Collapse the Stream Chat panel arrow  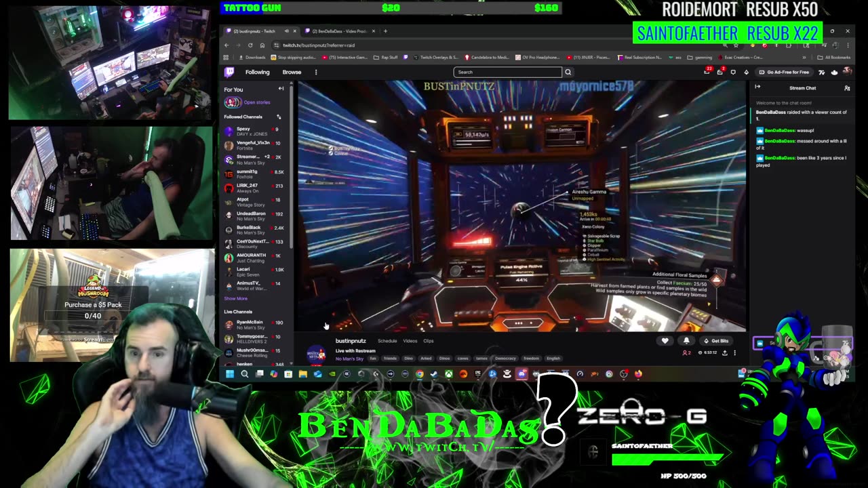pyautogui.click(x=757, y=87)
